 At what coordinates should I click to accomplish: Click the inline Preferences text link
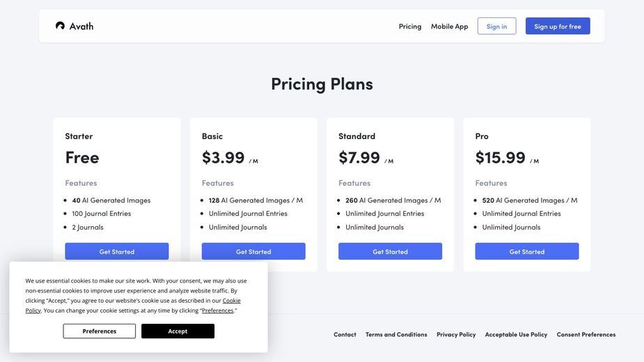point(218,310)
